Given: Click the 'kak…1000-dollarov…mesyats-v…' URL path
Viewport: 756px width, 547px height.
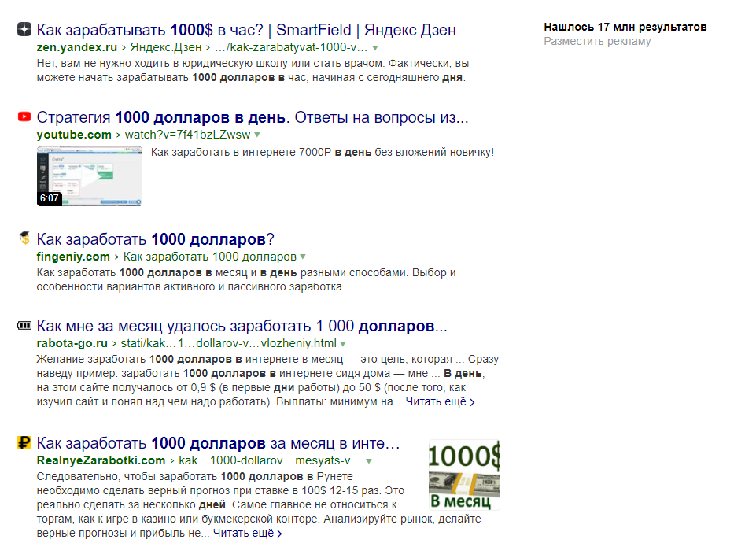Looking at the screenshot, I should click(x=270, y=460).
